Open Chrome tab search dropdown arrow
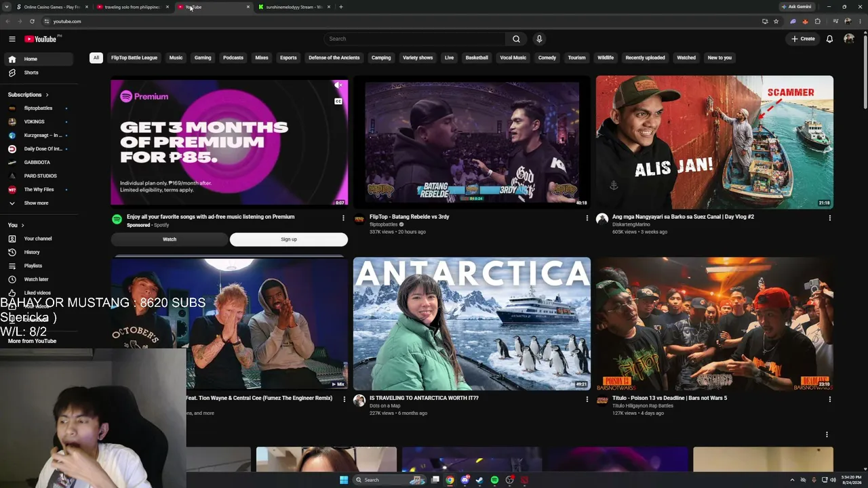 point(8,7)
